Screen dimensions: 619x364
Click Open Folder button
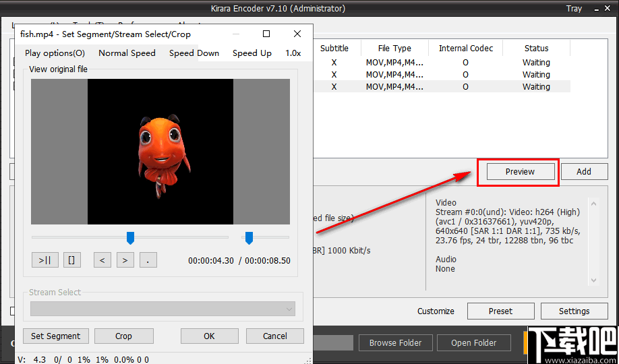point(474,342)
